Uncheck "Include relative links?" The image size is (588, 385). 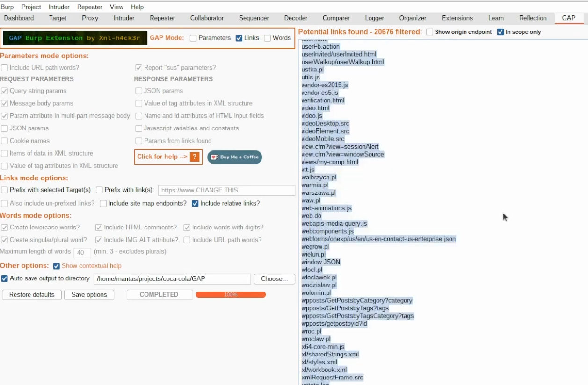click(196, 203)
